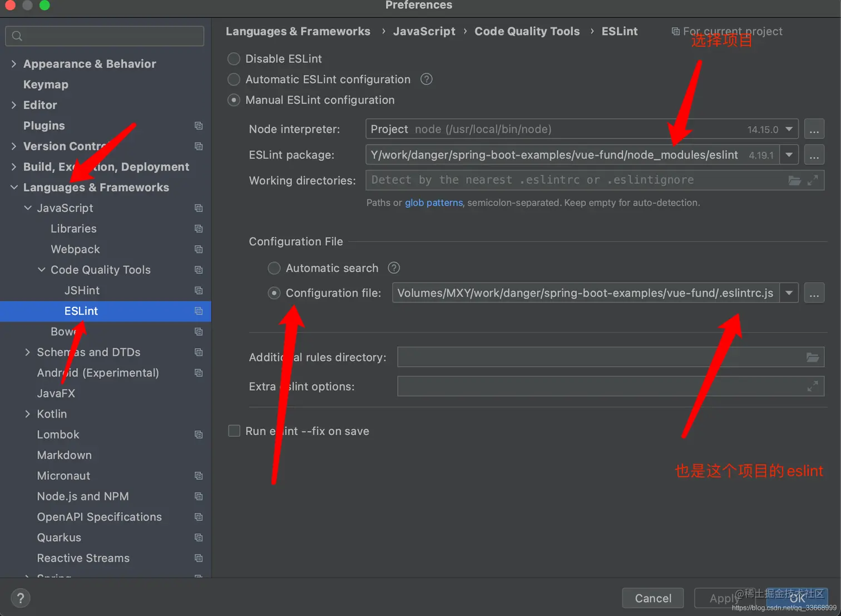Select Disable ESLint radio option
This screenshot has width=841, height=616.
coord(234,58)
